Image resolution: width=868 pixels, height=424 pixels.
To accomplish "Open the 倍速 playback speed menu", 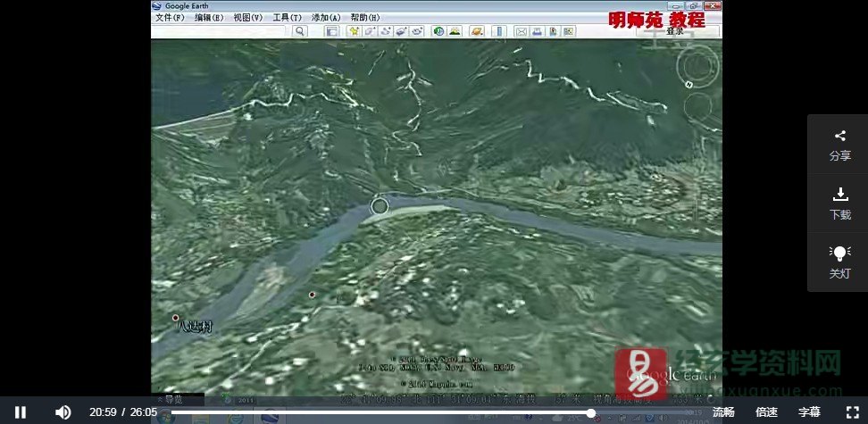I will 767,412.
